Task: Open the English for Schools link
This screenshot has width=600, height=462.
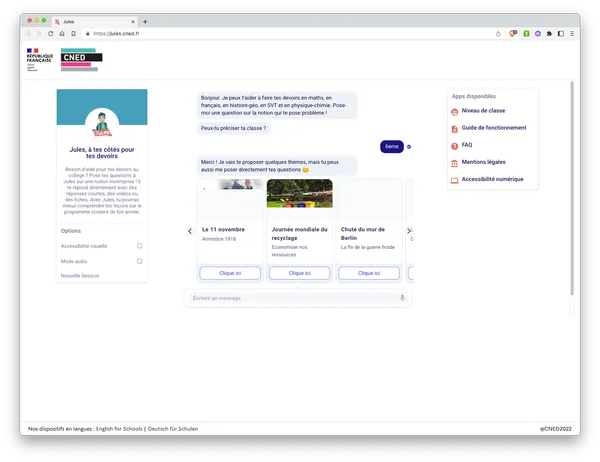Action: [x=119, y=429]
